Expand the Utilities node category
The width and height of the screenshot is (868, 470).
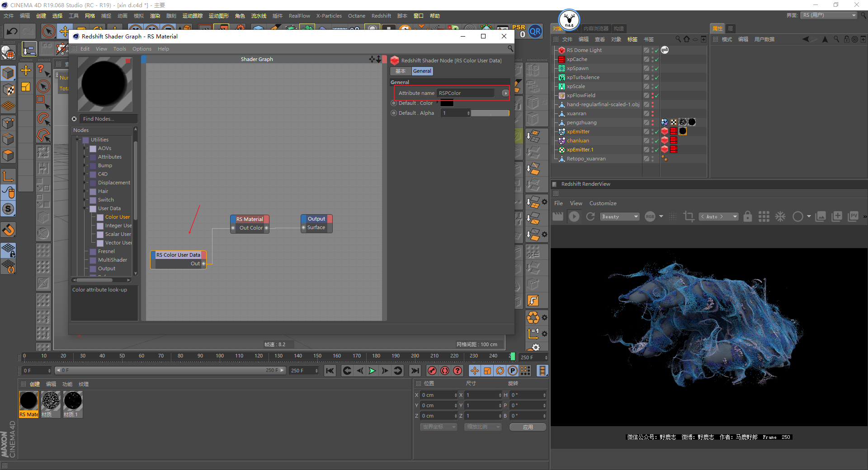coord(77,140)
